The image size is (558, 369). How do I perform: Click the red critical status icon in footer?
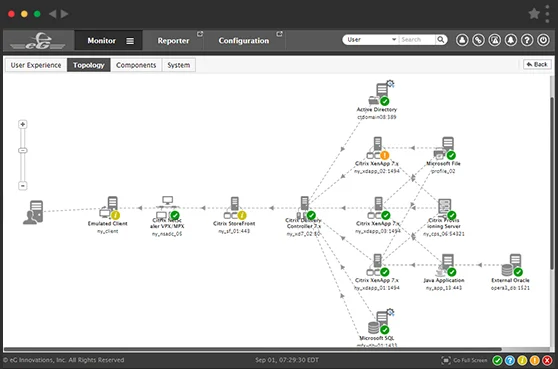[547, 360]
